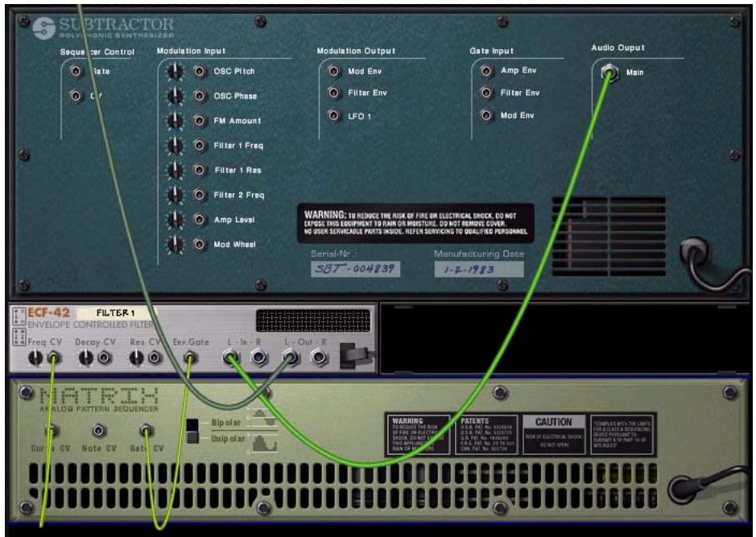Click the Gate jack under Sequencer Control
Viewport: 756px width, 537px height.
pos(74,71)
